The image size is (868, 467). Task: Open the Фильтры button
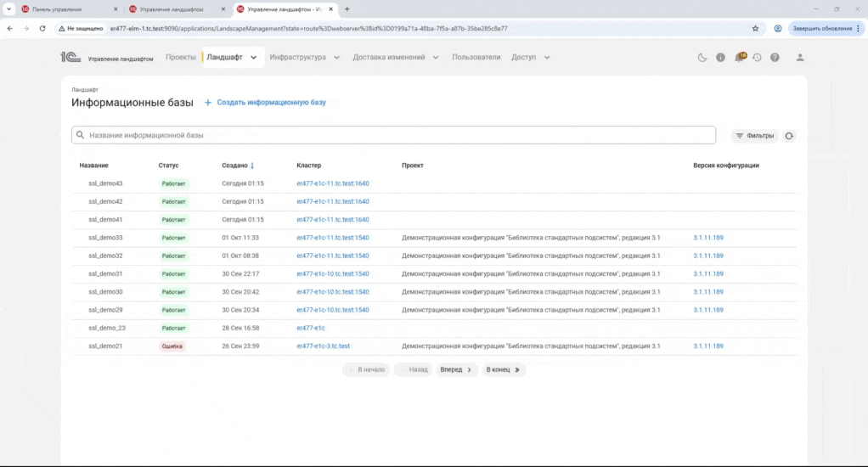[754, 136]
